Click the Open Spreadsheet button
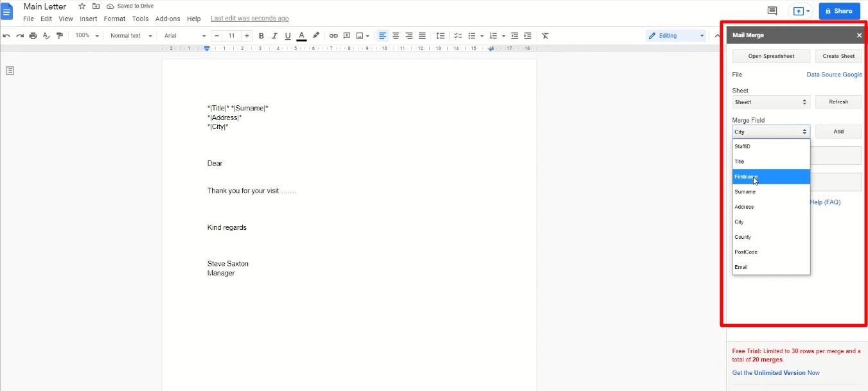This screenshot has height=391, width=868. pyautogui.click(x=770, y=56)
